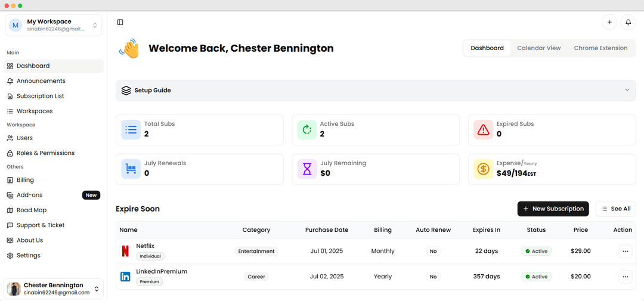Click the Expired Subs warning icon
This screenshot has width=644, height=301.
click(483, 129)
